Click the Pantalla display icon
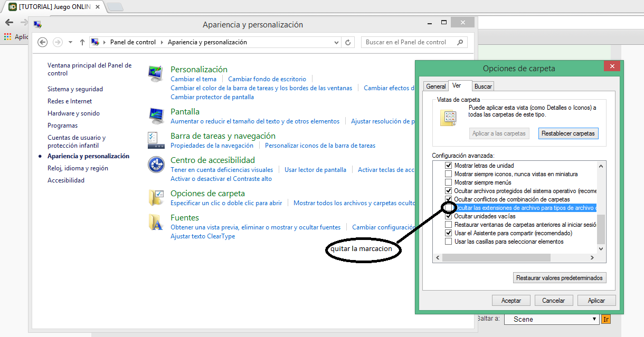The image size is (644, 337). pyautogui.click(x=155, y=115)
